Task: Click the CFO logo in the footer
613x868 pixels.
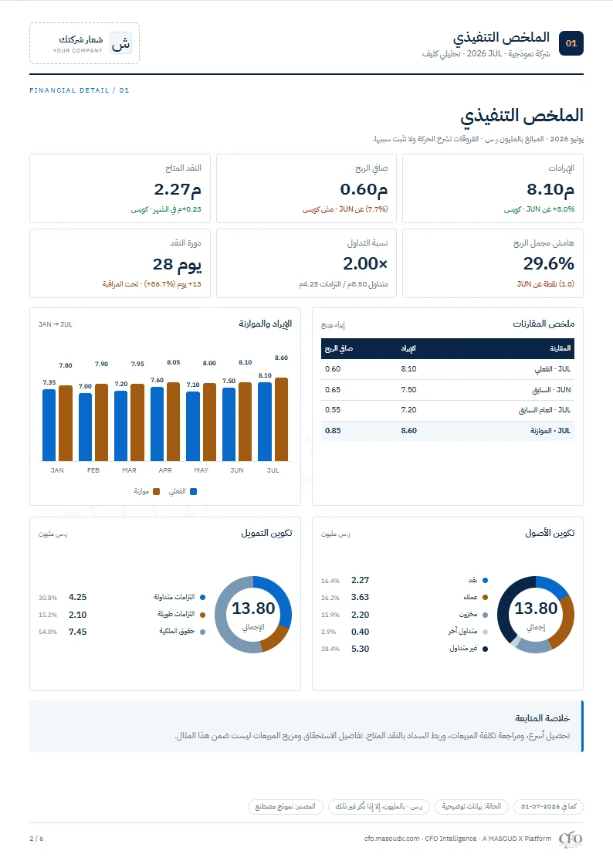Action: pyautogui.click(x=571, y=839)
